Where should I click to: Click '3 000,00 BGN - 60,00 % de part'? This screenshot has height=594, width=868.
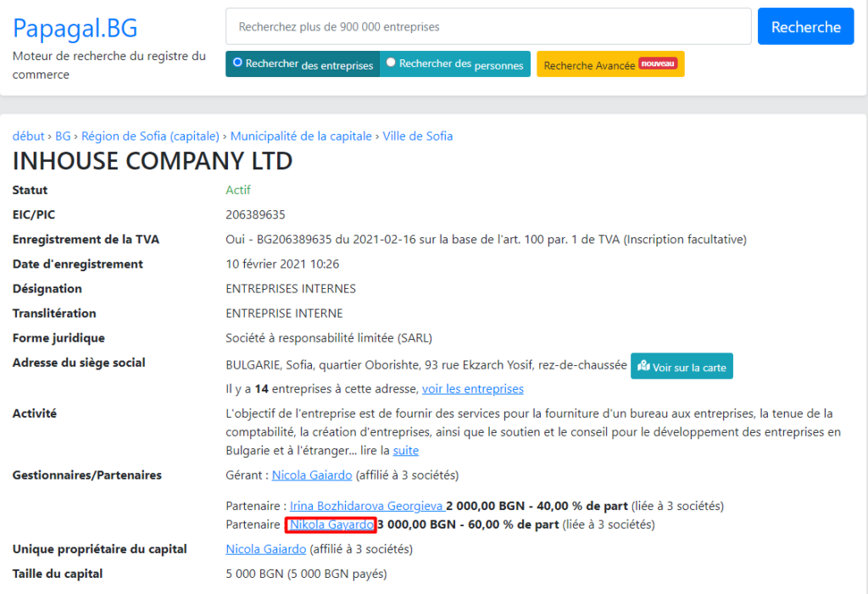(x=468, y=525)
